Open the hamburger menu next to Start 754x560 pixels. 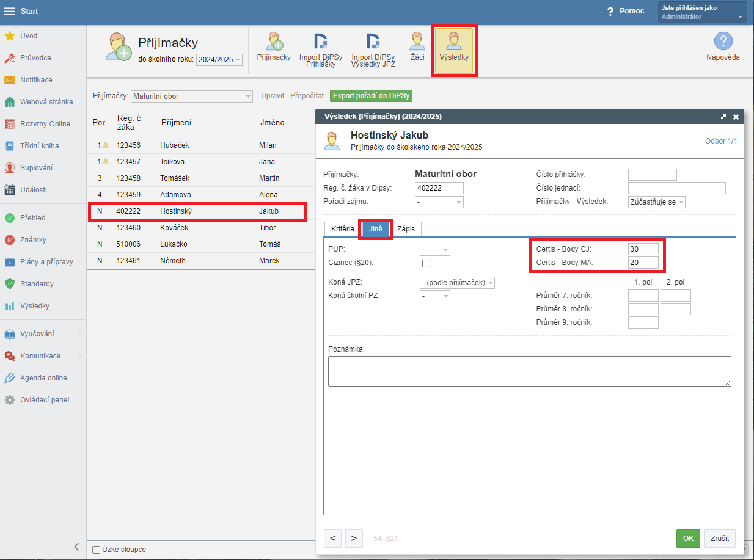point(10,11)
